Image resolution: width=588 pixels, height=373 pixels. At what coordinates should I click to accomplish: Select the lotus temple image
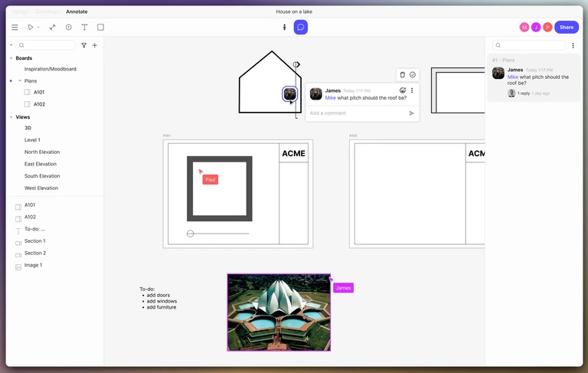[x=279, y=312]
